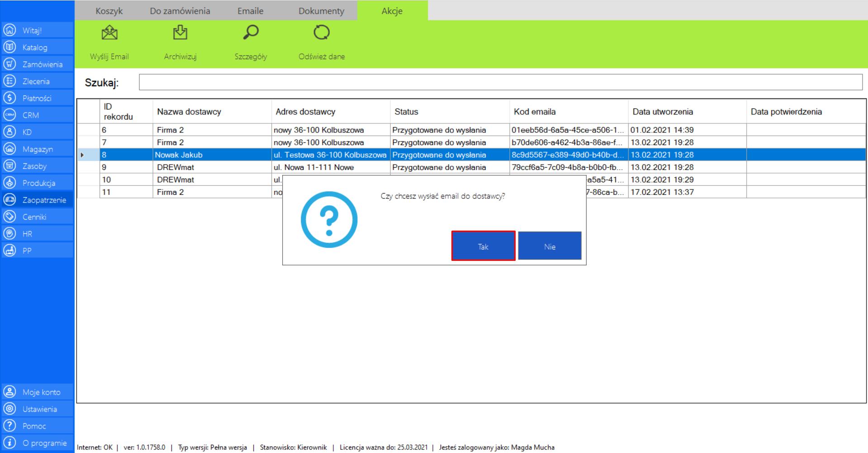This screenshot has width=868, height=453.
Task: Sort by Adres dostawcy column header
Action: tap(331, 112)
